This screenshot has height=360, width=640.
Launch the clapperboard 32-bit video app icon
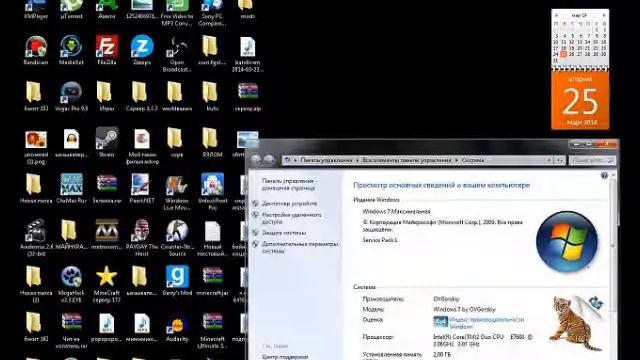[x=36, y=238]
